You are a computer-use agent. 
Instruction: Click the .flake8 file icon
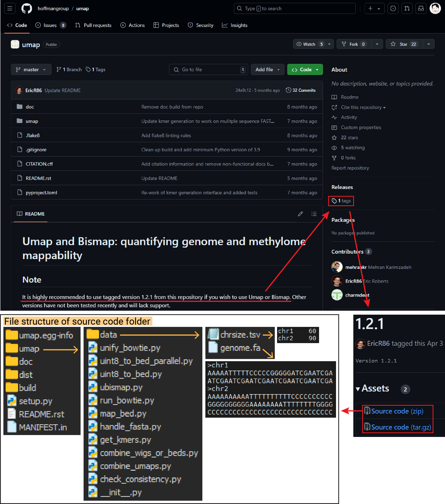point(20,135)
